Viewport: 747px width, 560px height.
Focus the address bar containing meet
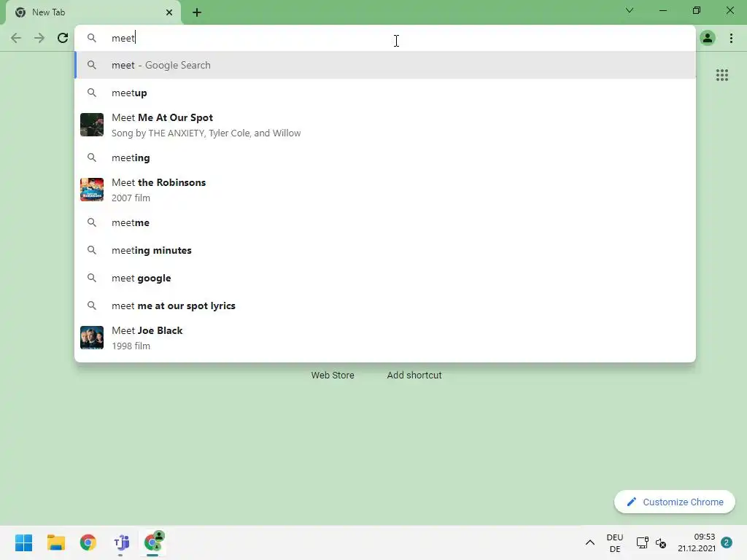[385, 38]
